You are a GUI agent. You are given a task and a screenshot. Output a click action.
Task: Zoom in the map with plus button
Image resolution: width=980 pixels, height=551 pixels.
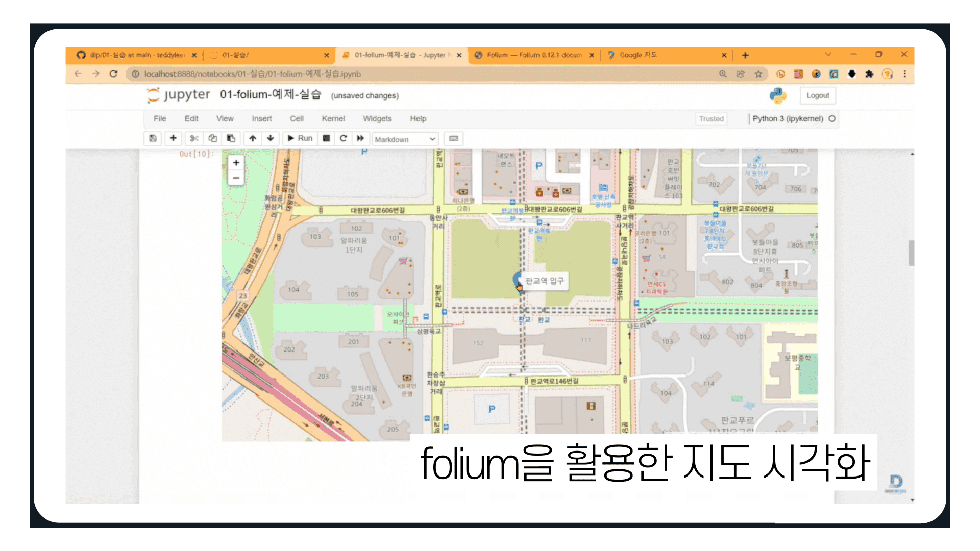pyautogui.click(x=236, y=163)
